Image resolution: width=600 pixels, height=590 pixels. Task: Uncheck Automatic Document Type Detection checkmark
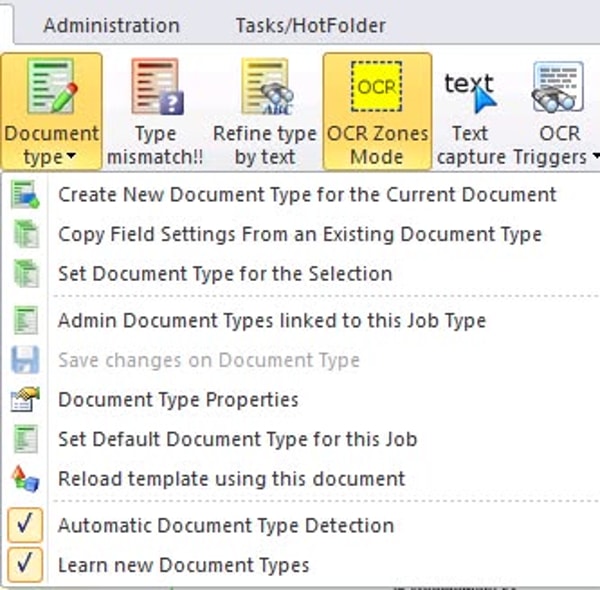tap(25, 525)
